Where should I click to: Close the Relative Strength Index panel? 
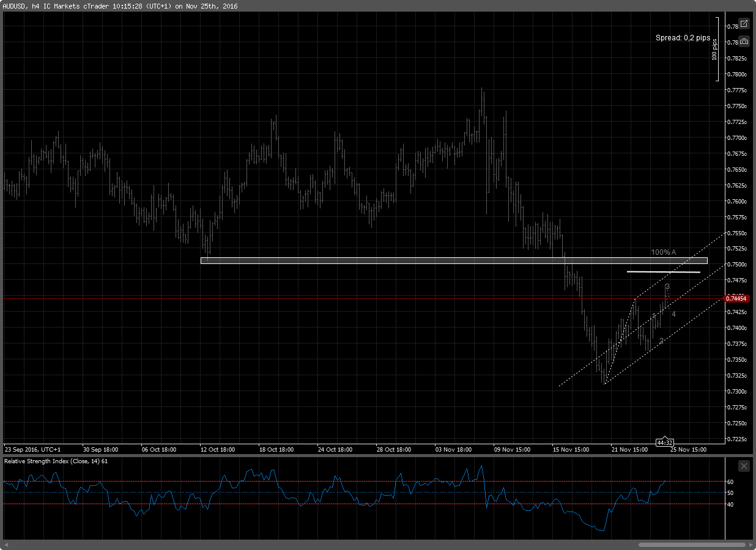coord(744,466)
